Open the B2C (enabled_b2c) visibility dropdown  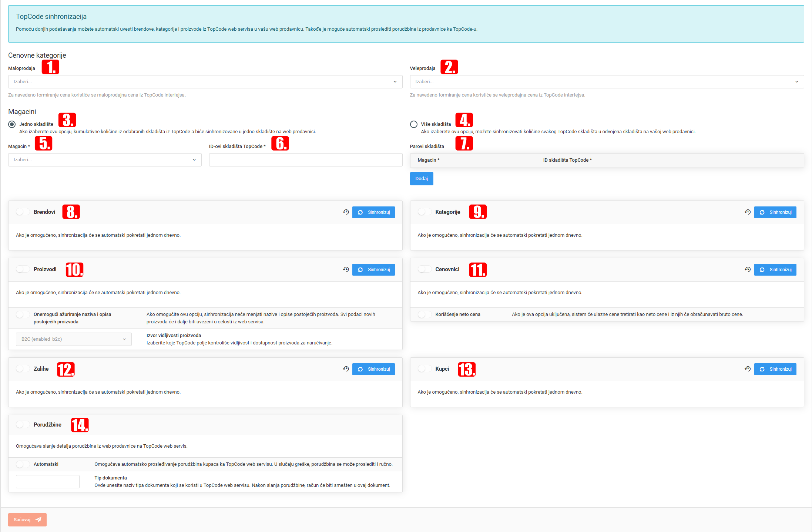(74, 339)
